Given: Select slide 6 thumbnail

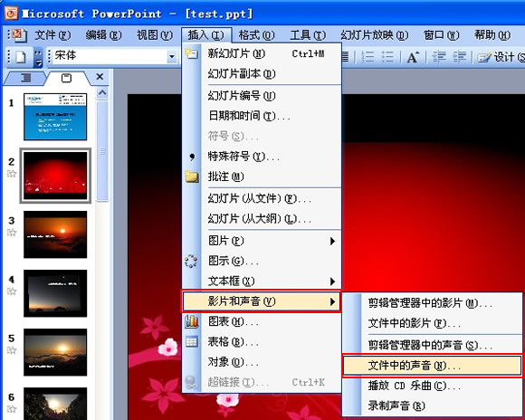Looking at the screenshot, I should tap(55, 404).
